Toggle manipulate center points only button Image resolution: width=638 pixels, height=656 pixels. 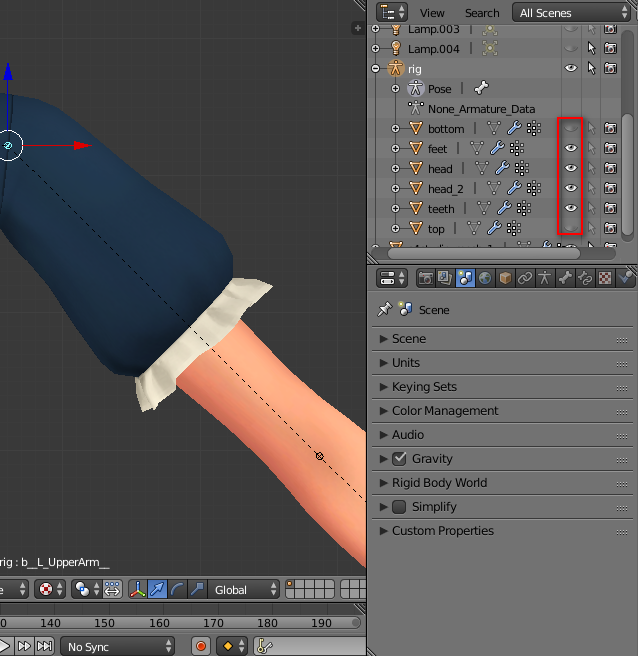tap(112, 589)
